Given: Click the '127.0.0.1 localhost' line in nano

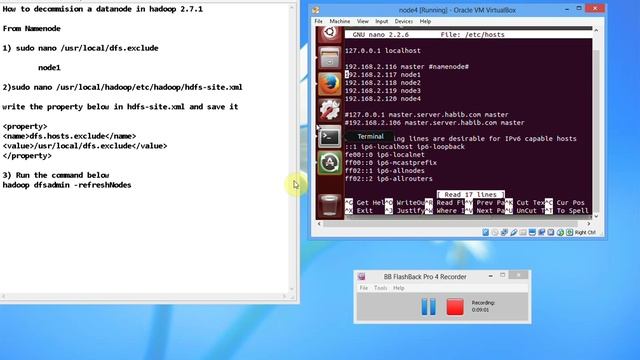Looking at the screenshot, I should [383, 51].
